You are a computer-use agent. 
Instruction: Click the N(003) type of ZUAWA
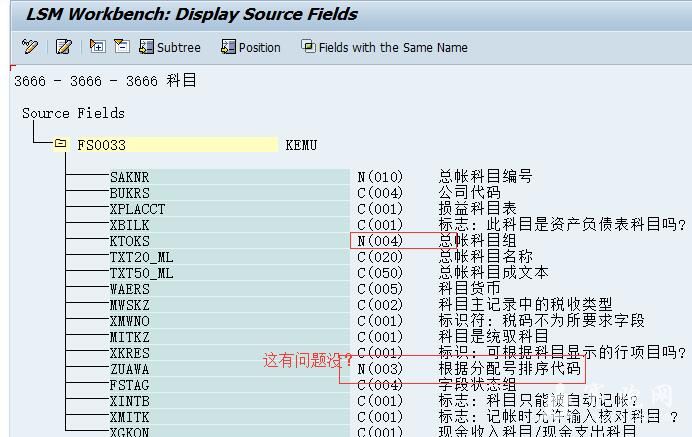click(380, 369)
